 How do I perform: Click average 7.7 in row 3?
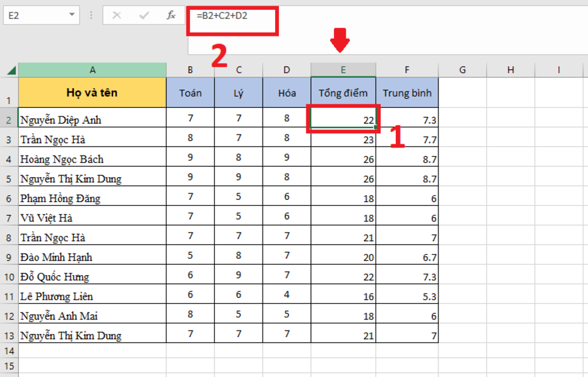(x=407, y=137)
